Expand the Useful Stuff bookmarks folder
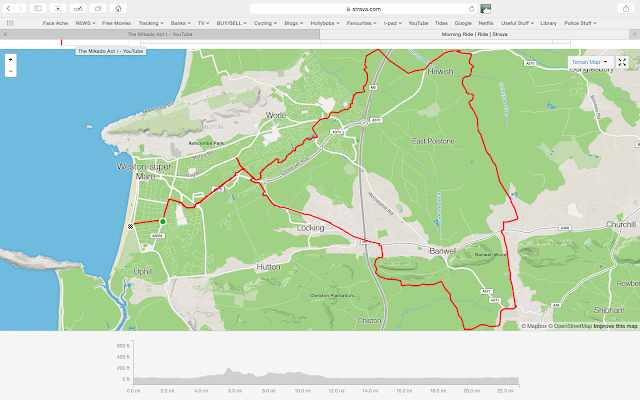The height and width of the screenshot is (400, 640). tap(517, 23)
